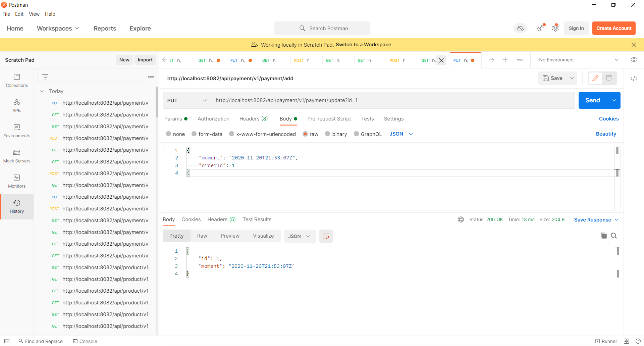
Task: Open the History sidebar panel
Action: click(x=17, y=207)
